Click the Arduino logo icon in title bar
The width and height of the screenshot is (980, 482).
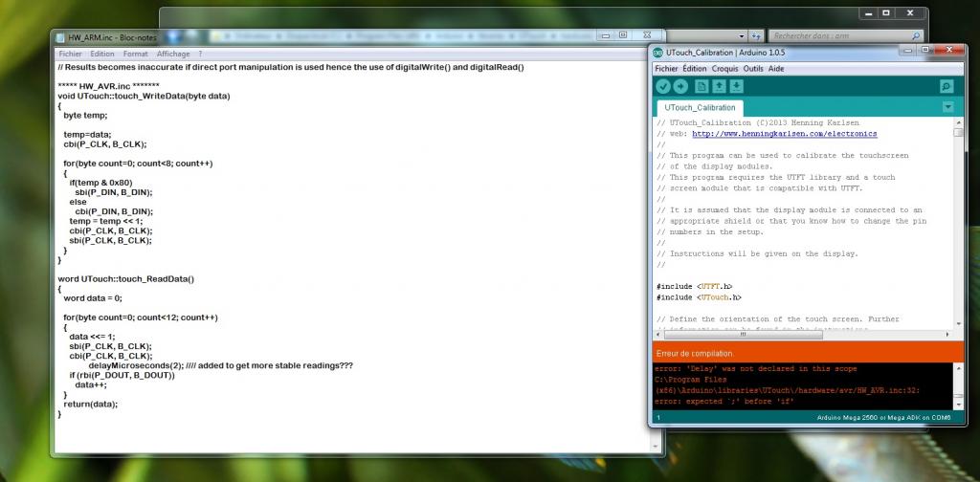(x=658, y=52)
